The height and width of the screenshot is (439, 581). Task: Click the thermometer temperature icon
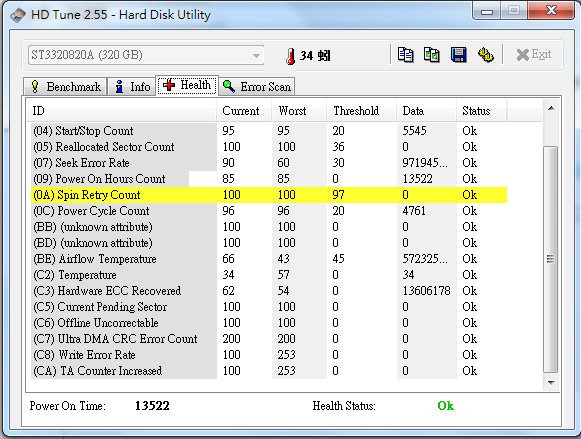click(x=290, y=56)
